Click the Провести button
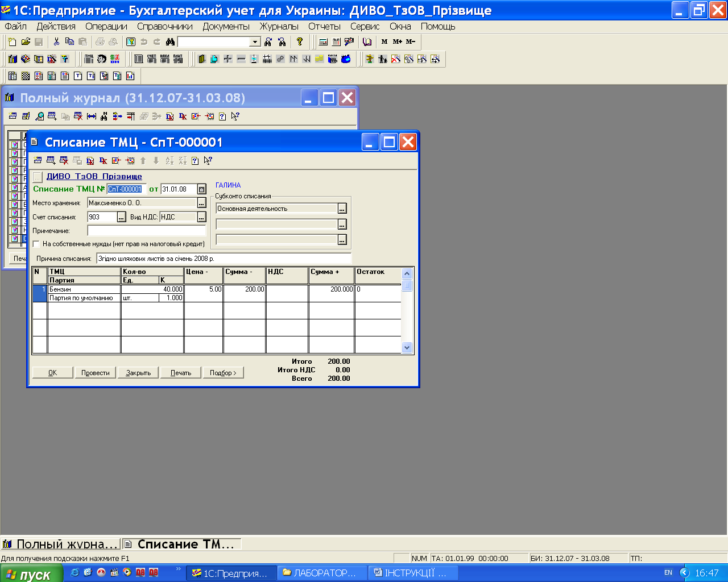 96,373
